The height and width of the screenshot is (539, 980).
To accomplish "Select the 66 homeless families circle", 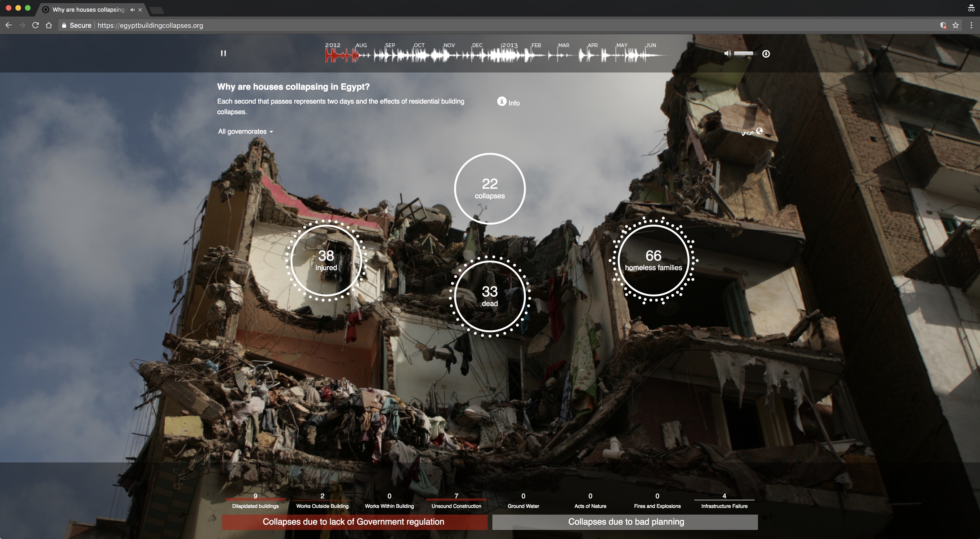I will pos(653,261).
